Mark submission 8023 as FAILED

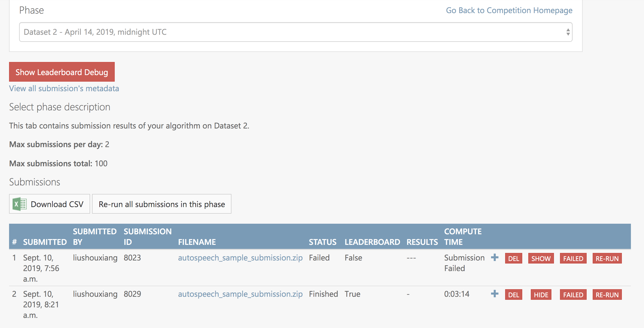click(x=573, y=258)
